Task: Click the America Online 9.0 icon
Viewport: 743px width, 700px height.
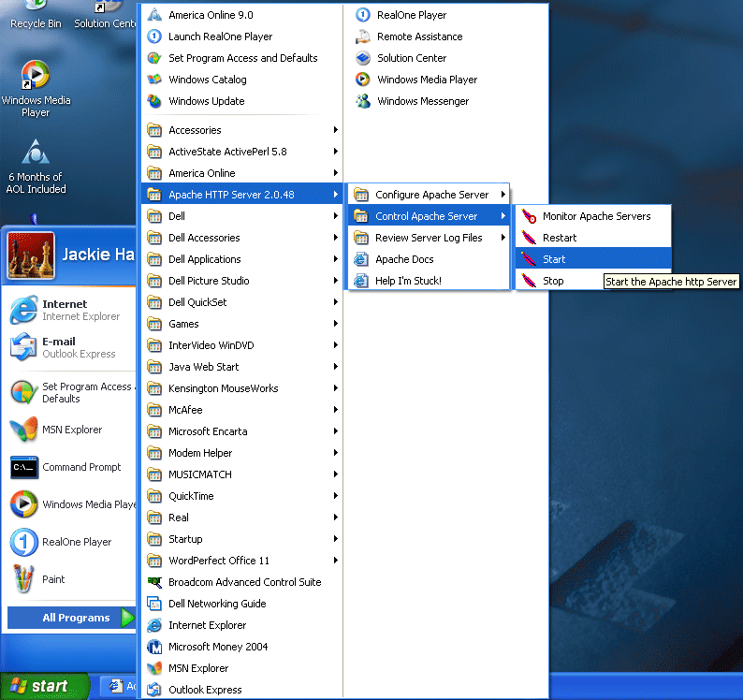Action: pos(154,15)
